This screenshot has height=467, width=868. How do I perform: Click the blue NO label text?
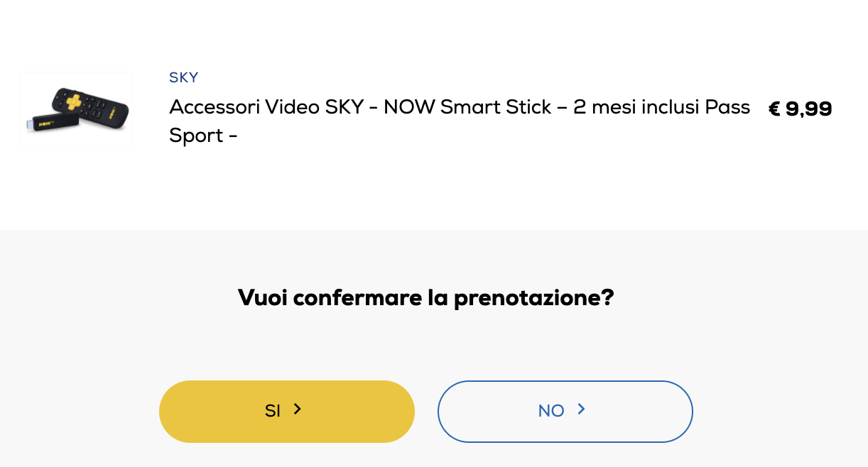[551, 411]
